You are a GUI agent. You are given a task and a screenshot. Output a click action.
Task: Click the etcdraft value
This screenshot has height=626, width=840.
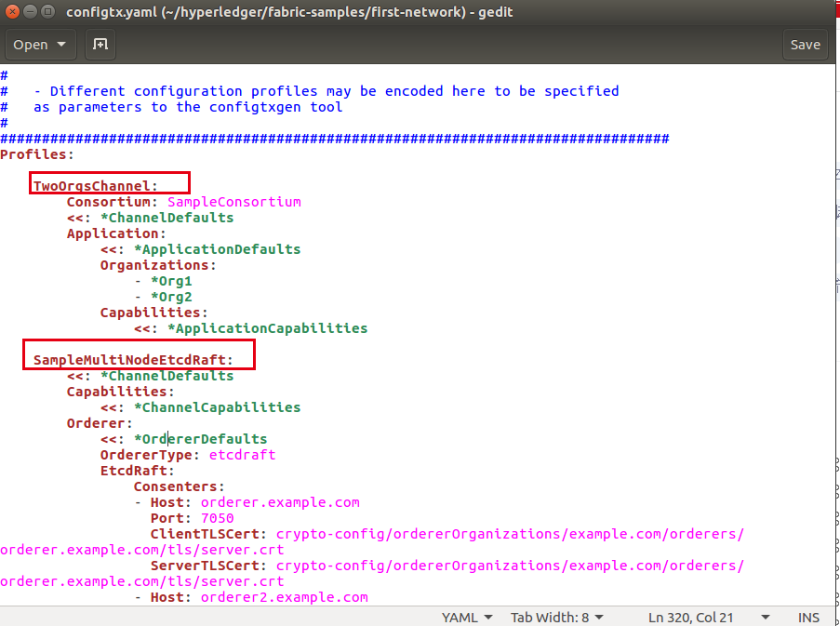coord(242,455)
